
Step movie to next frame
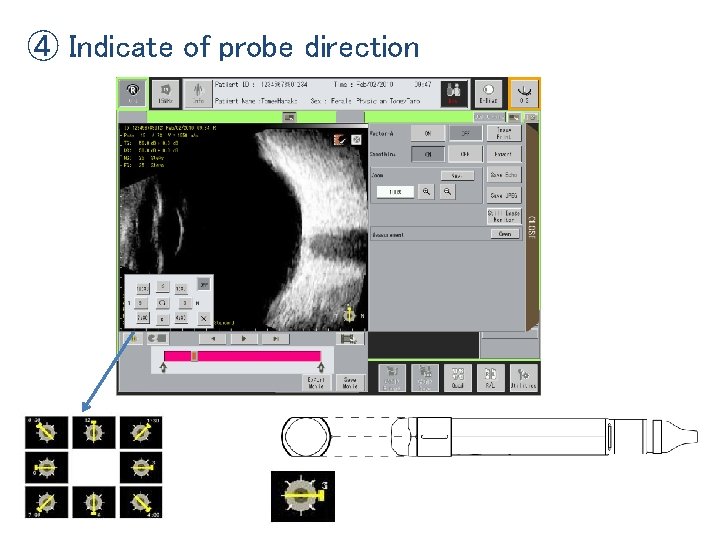pos(276,339)
